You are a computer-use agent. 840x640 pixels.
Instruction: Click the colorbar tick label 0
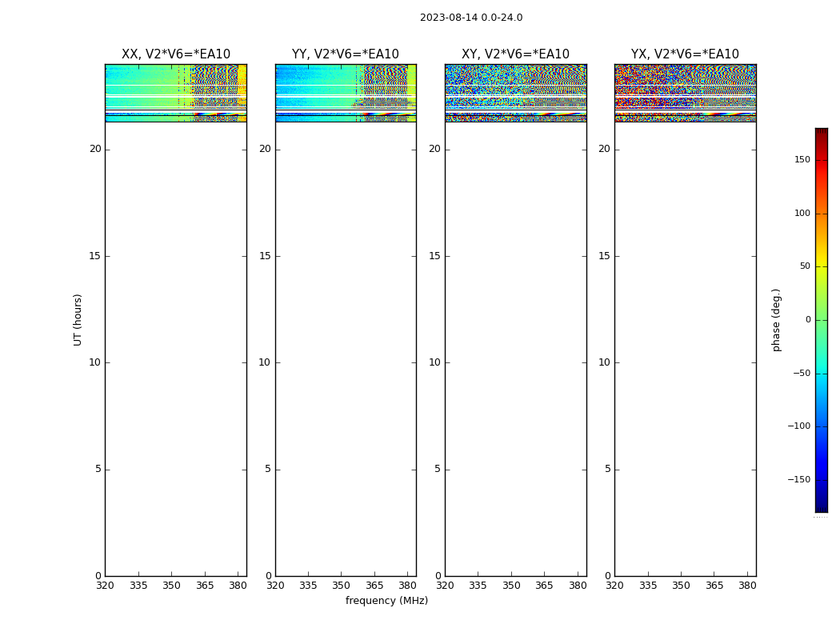pos(807,320)
